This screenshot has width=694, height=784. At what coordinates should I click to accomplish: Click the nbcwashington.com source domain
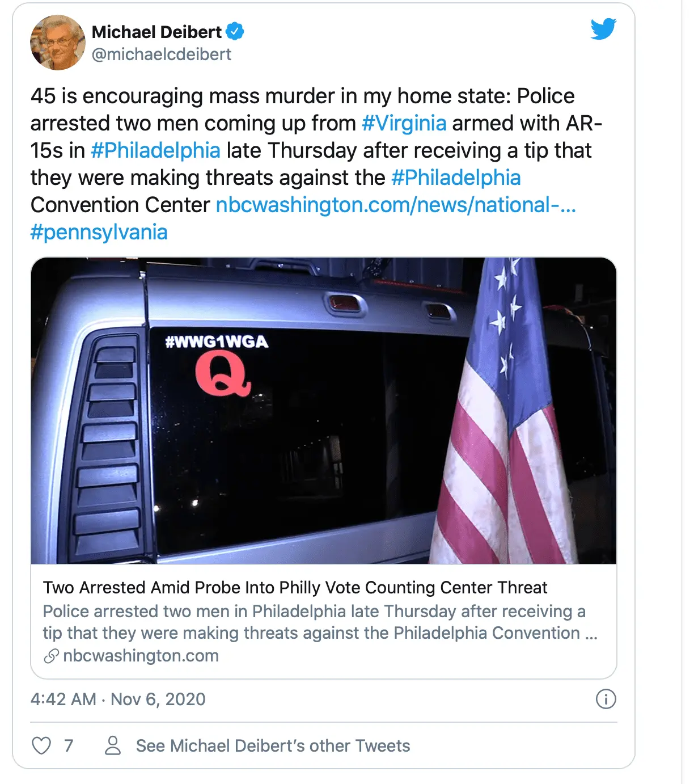click(x=141, y=656)
